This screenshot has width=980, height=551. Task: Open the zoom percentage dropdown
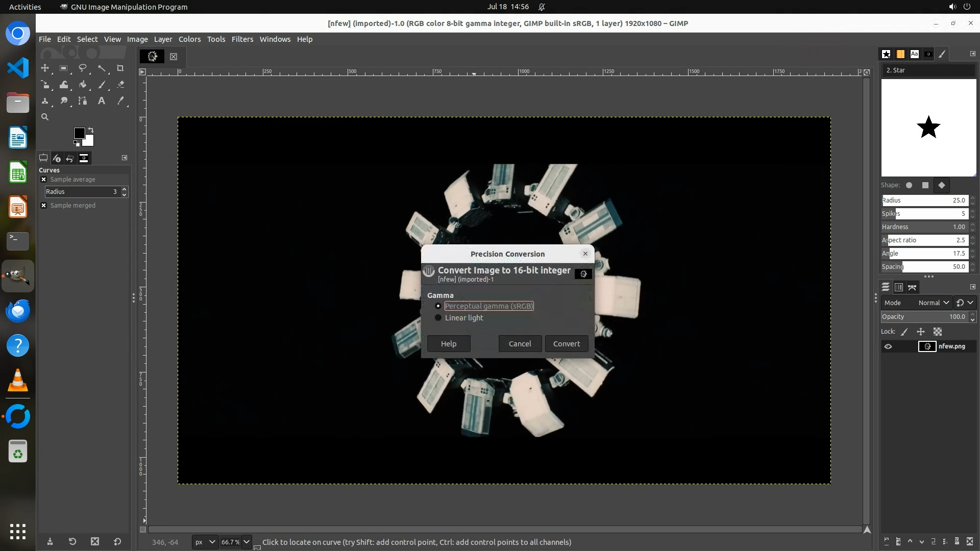click(x=247, y=542)
